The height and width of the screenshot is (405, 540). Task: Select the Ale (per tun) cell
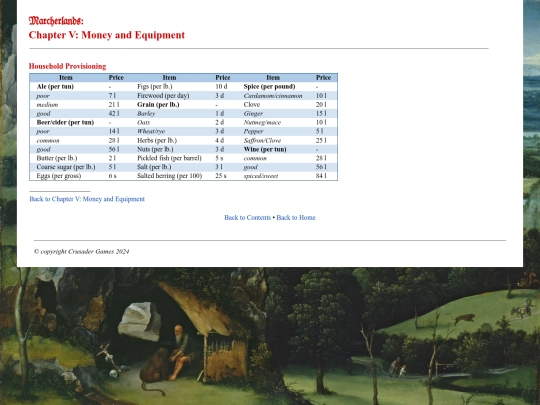coord(55,86)
